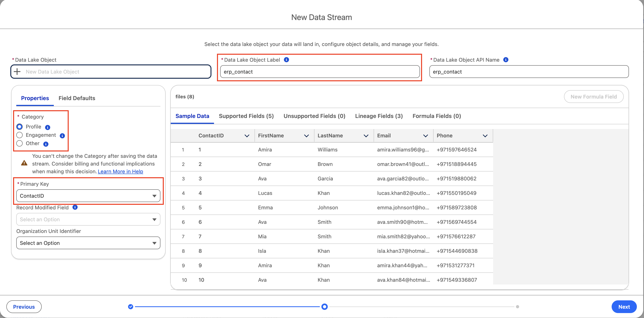This screenshot has height=318, width=644.
Task: Click the info icon next to Other category
Action: (x=46, y=144)
